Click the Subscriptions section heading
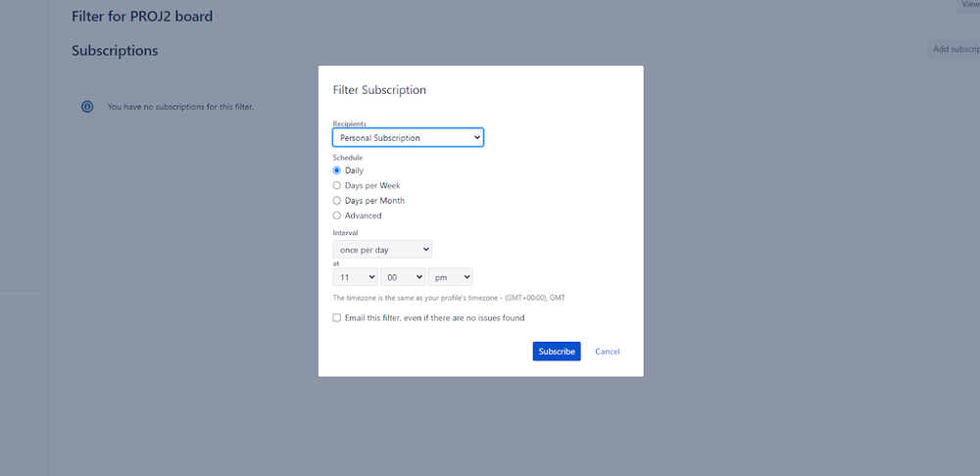Viewport: 980px width, 476px height. [x=115, y=51]
